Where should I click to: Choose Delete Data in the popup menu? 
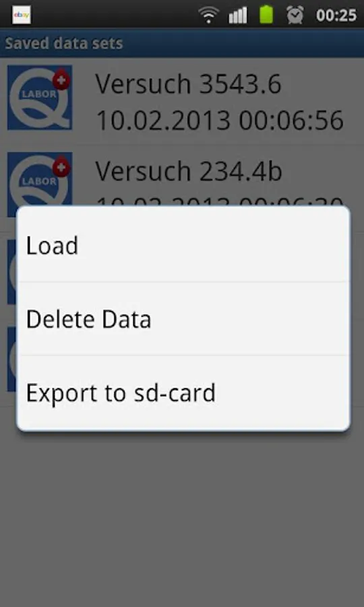coord(184,319)
